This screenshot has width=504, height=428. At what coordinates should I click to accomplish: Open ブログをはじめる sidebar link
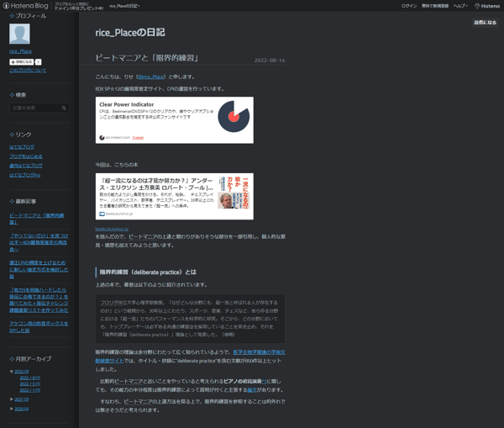pos(26,156)
